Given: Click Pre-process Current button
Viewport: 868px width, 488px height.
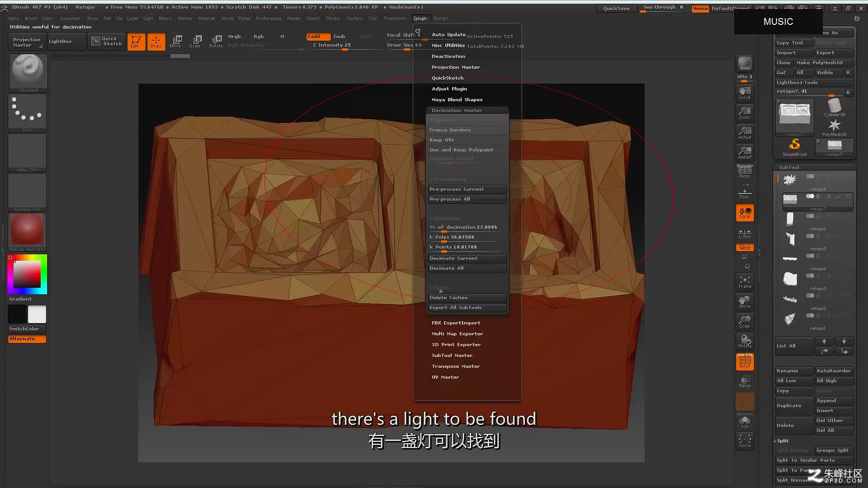Looking at the screenshot, I should pos(467,189).
